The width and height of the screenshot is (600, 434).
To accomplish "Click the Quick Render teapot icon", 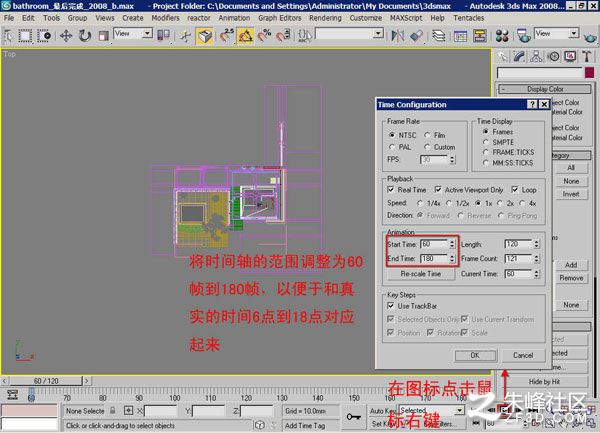I will pyautogui.click(x=590, y=37).
